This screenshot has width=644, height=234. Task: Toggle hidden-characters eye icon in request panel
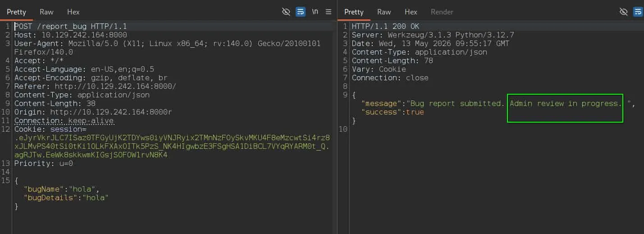(x=286, y=12)
